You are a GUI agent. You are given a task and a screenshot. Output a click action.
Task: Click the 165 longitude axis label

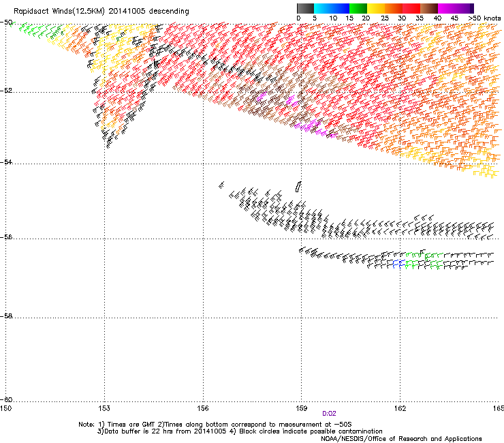click(x=499, y=408)
